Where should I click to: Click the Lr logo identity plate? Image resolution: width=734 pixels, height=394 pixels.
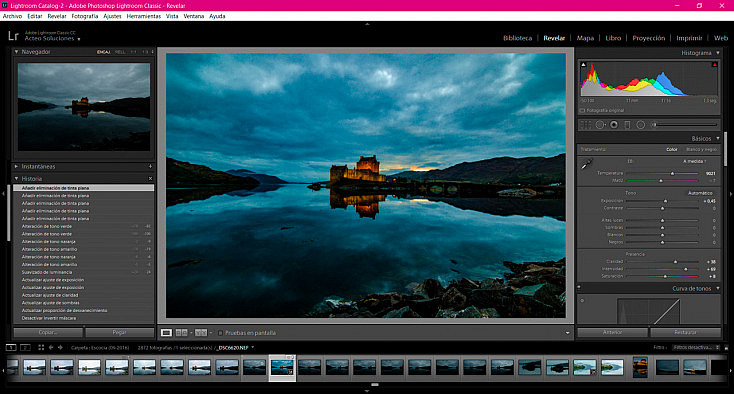[x=13, y=36]
